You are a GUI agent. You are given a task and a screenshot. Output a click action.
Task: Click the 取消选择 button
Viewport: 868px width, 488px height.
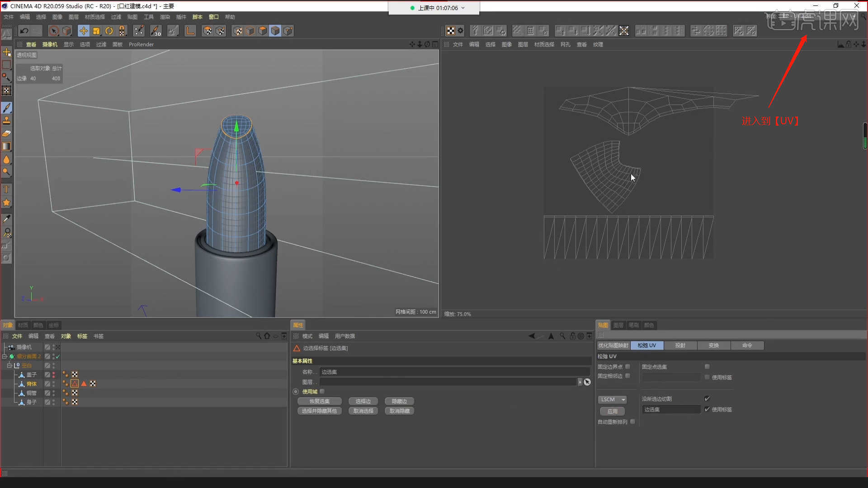coord(363,411)
